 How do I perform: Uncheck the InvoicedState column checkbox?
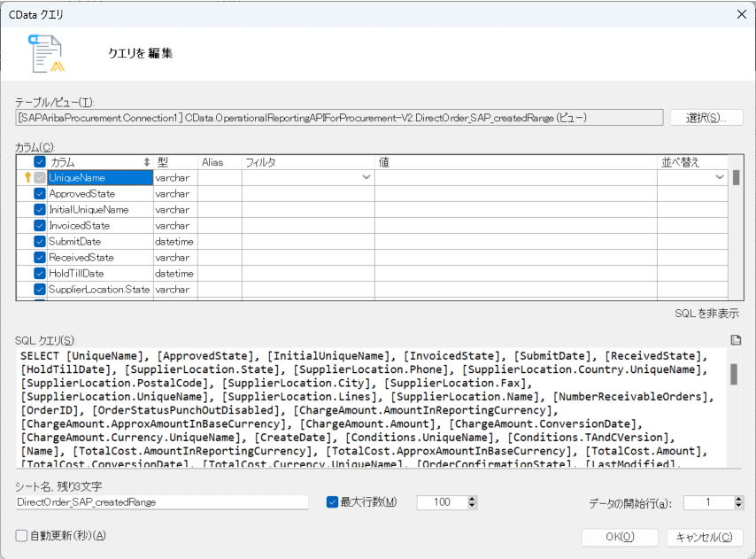[x=40, y=226]
